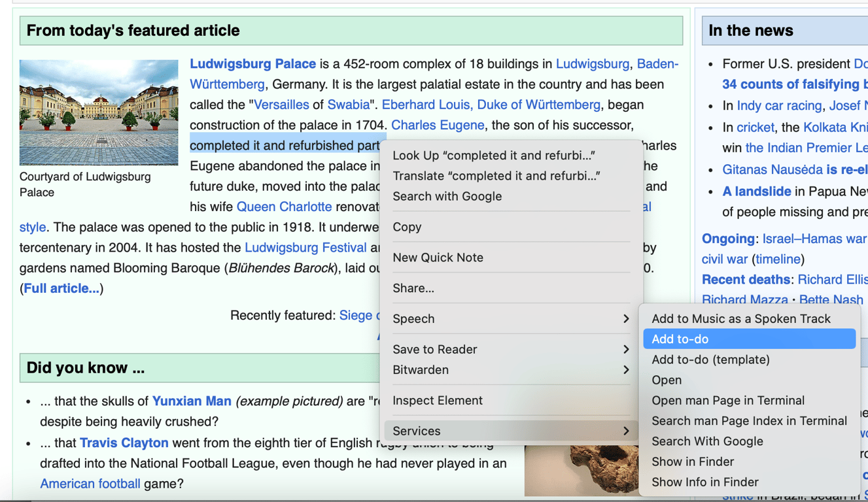Open the Courtyard of Ludwigsburg Palace image
The image size is (868, 502).
tap(99, 112)
